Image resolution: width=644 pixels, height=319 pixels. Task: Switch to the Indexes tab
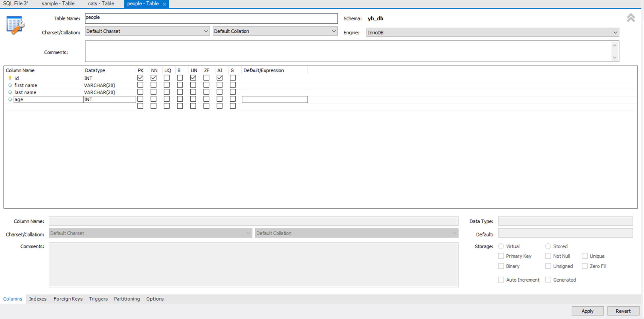pos(38,299)
